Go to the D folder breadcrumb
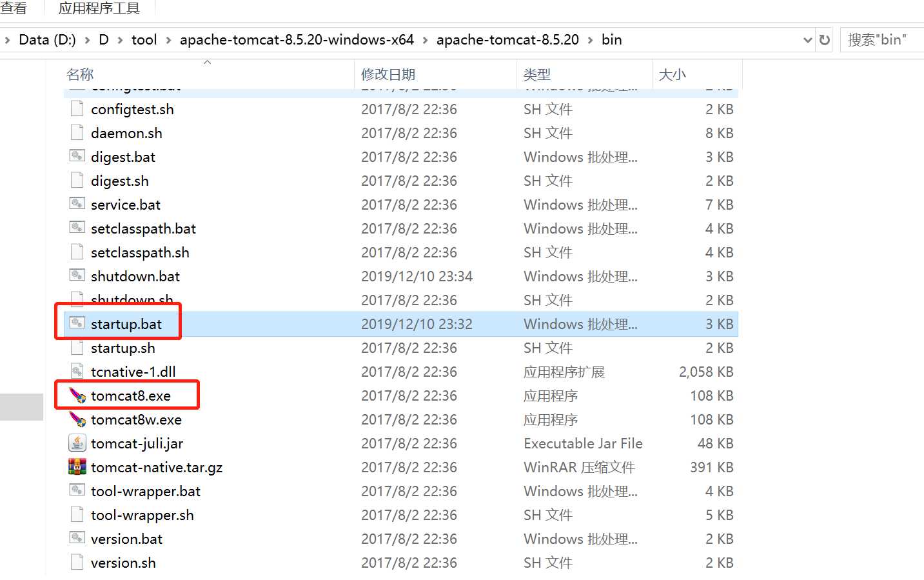This screenshot has height=580, width=924. tap(104, 40)
